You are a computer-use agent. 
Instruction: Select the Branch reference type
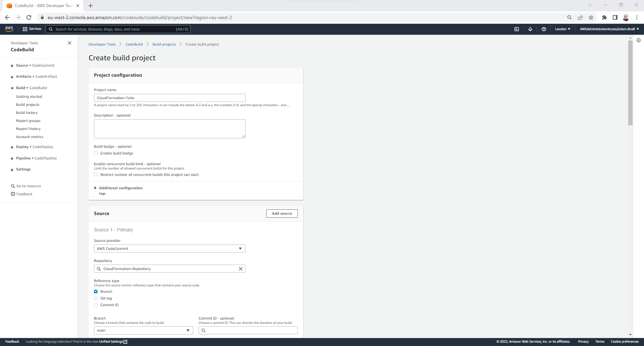[x=96, y=291]
